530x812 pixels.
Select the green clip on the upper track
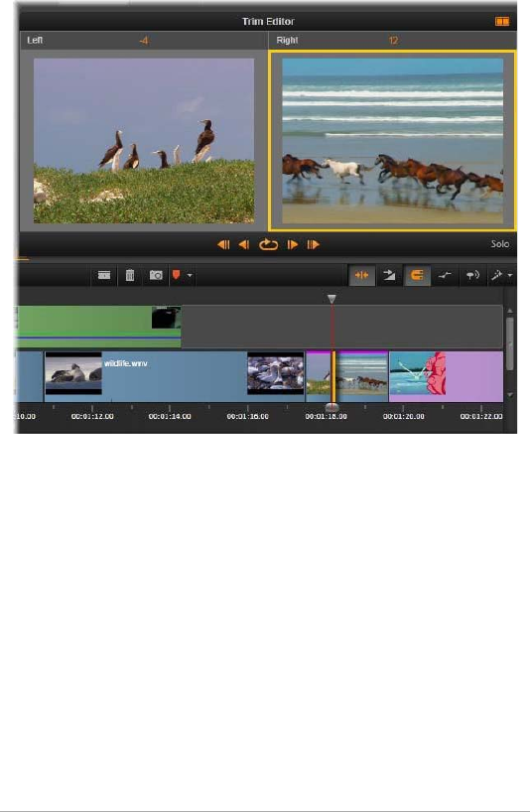pos(98,327)
